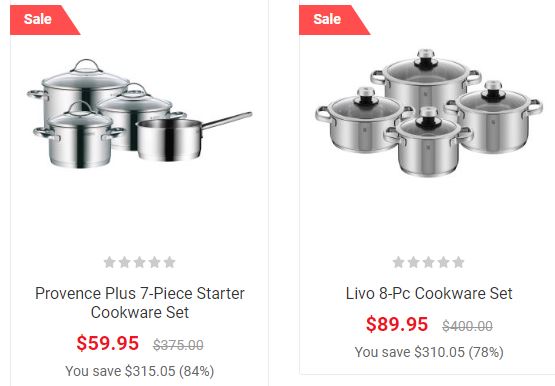Select third star under Provence Plus set
The height and width of the screenshot is (386, 555).
[139, 262]
